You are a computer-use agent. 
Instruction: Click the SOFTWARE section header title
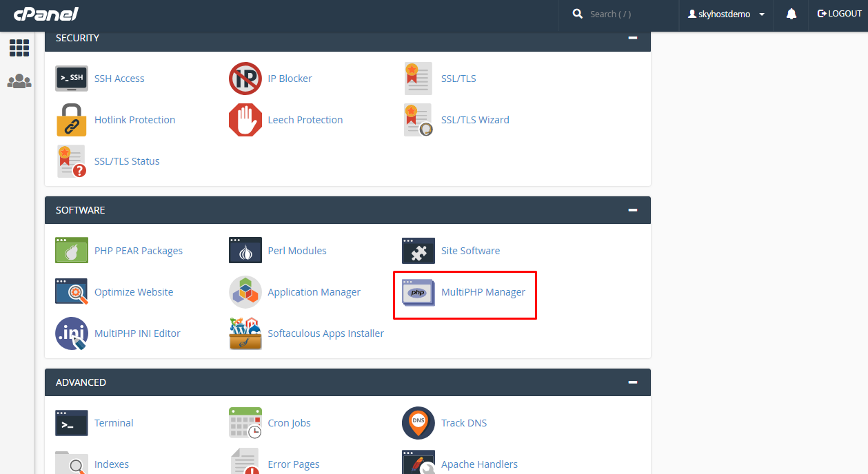81,210
